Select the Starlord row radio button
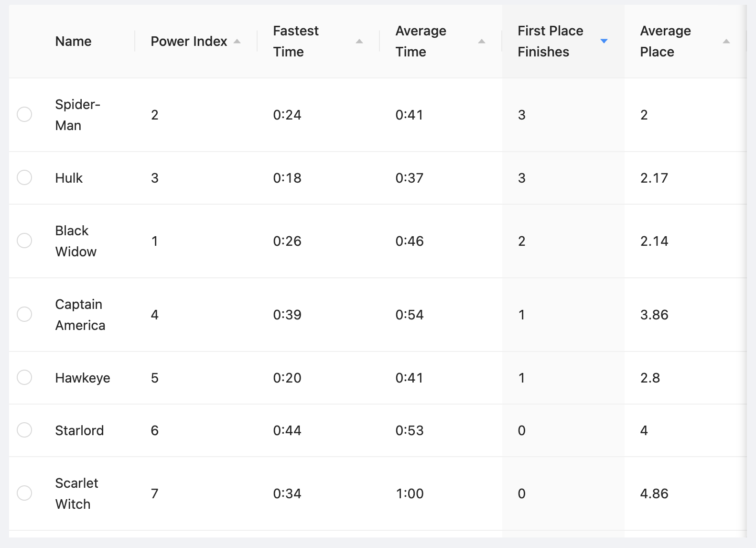This screenshot has height=548, width=756. click(x=24, y=430)
